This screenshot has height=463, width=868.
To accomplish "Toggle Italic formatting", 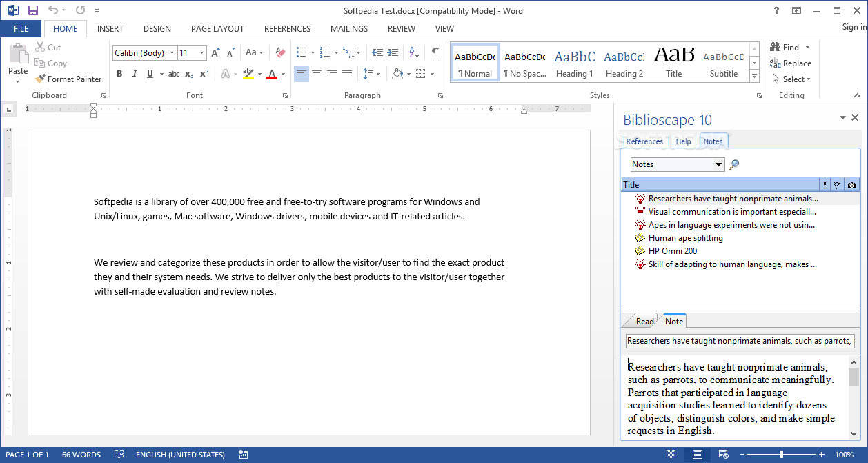I will (x=135, y=74).
